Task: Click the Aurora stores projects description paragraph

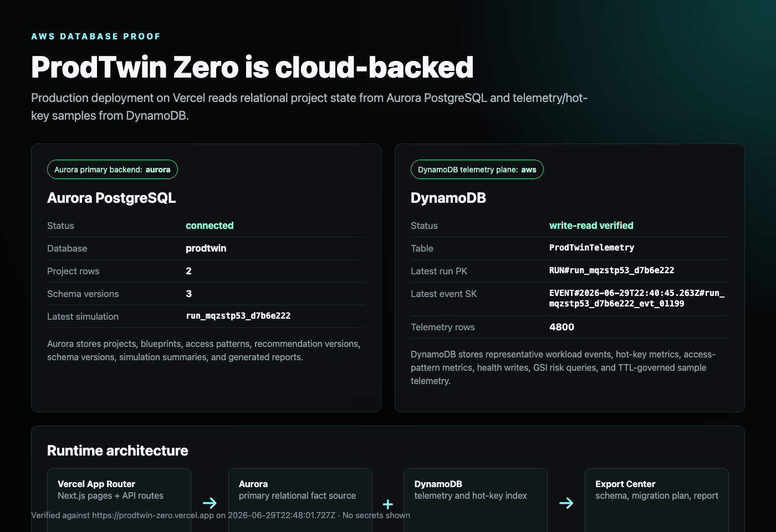Action: pos(204,350)
